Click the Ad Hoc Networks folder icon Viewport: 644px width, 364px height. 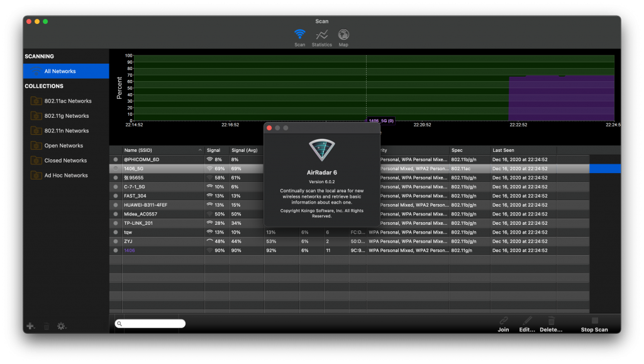click(36, 175)
